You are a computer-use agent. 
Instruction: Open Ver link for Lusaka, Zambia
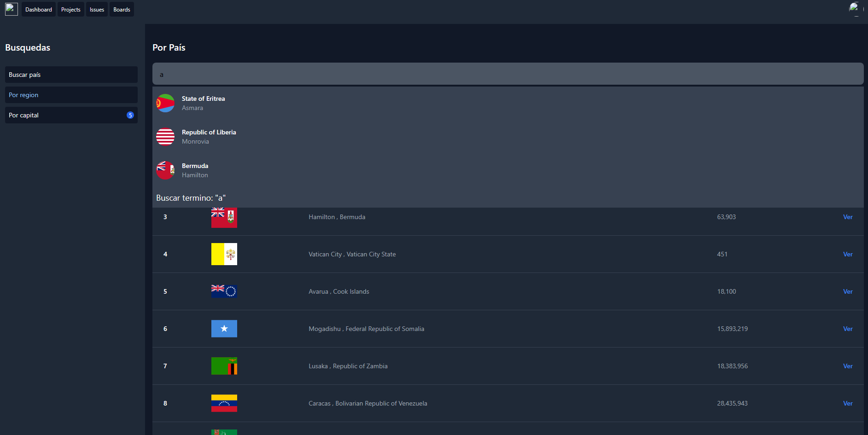[848, 366]
